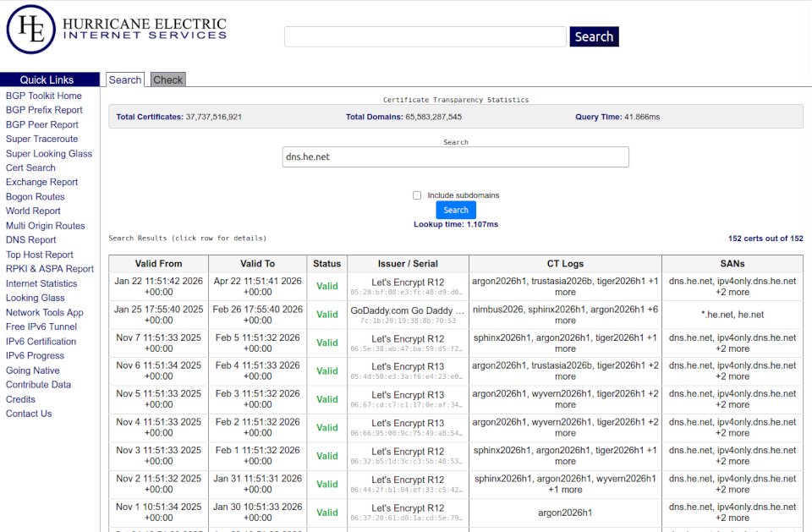Open Super Traceroute link

tap(42, 139)
